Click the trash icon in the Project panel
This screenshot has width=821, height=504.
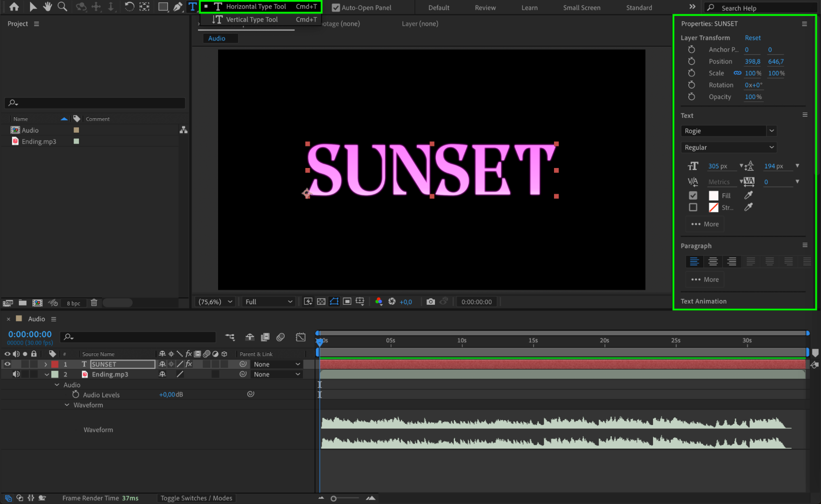tap(94, 303)
